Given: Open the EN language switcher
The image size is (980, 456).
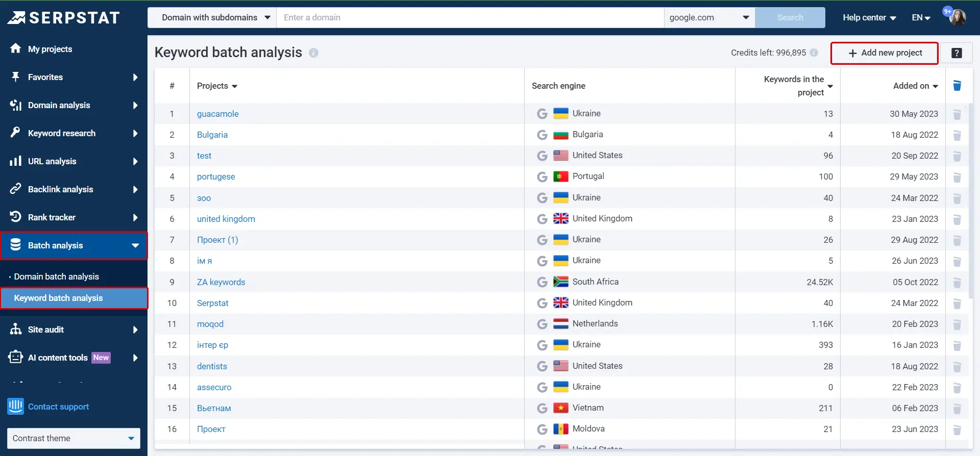Looking at the screenshot, I should (921, 17).
